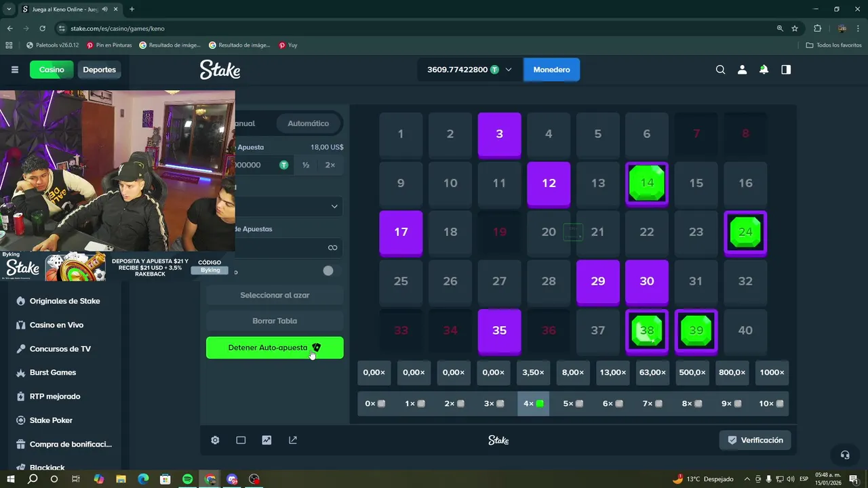Switch to Automático tab
This screenshot has height=488, width=868.
(x=308, y=123)
